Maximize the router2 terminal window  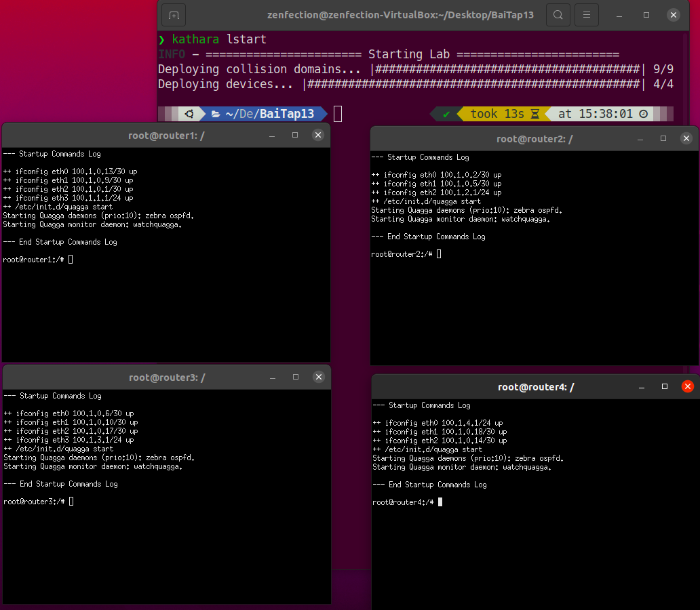coord(663,139)
